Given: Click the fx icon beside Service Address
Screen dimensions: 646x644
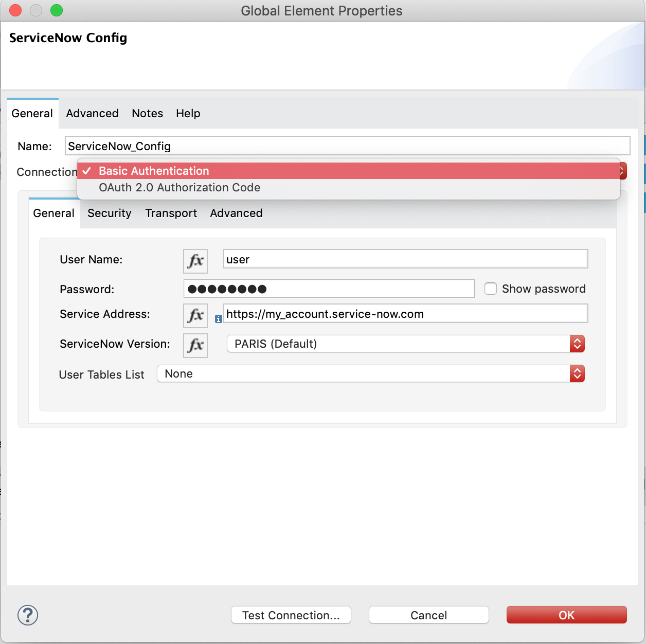Looking at the screenshot, I should (195, 315).
